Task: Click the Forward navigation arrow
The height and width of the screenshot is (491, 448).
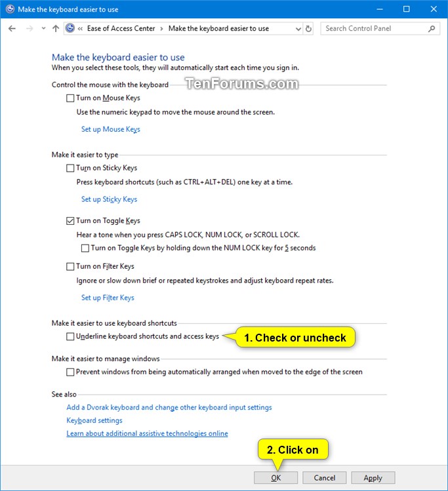Action: tap(30, 28)
